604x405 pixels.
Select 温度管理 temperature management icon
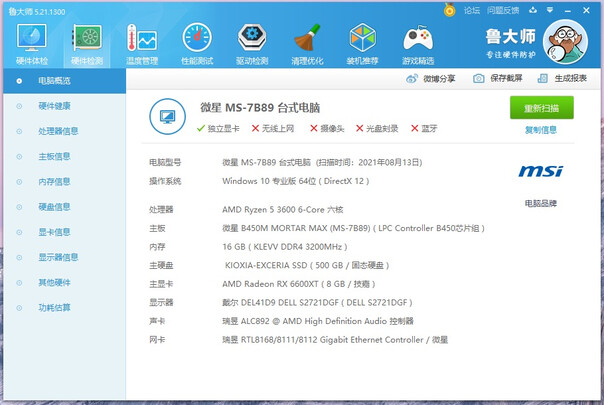pyautogui.click(x=141, y=42)
